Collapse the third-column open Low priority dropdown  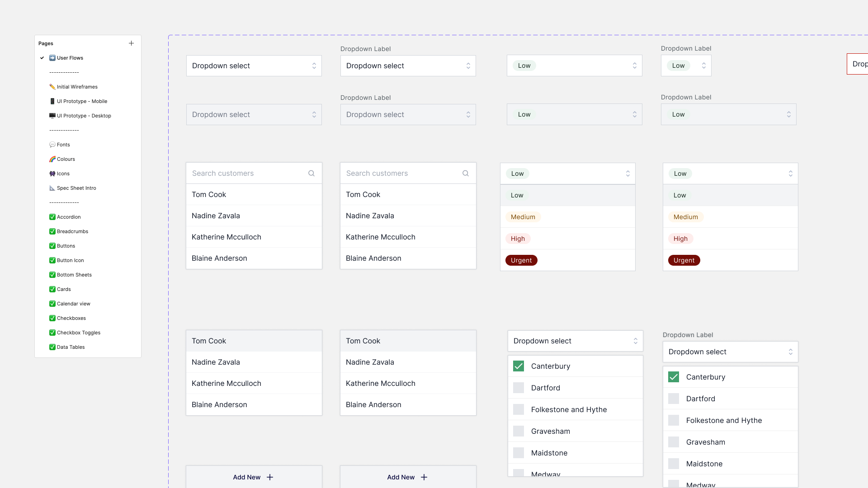[x=568, y=174]
